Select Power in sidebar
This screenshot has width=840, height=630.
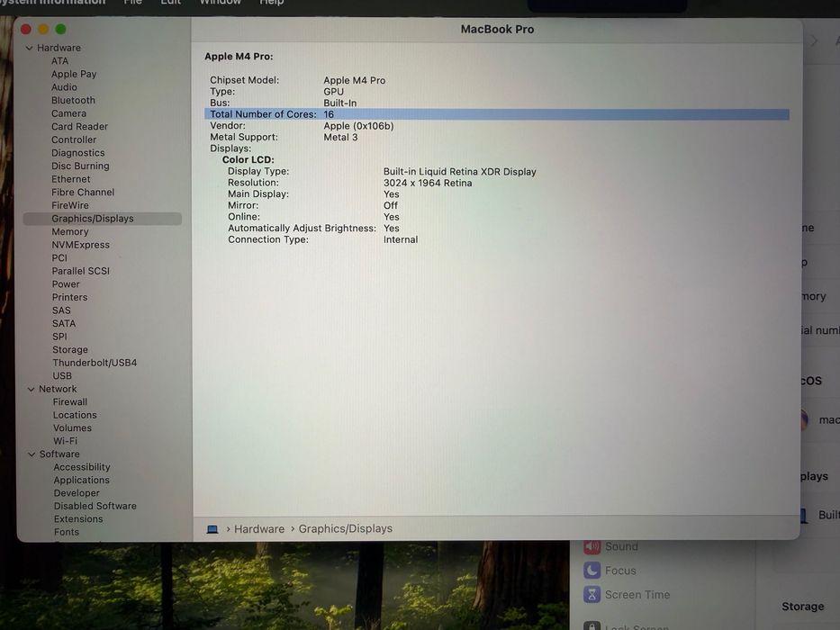click(66, 283)
